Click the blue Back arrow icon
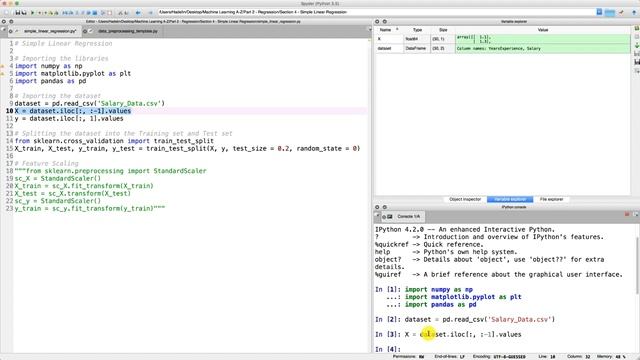The image size is (640, 360). click(x=138, y=13)
